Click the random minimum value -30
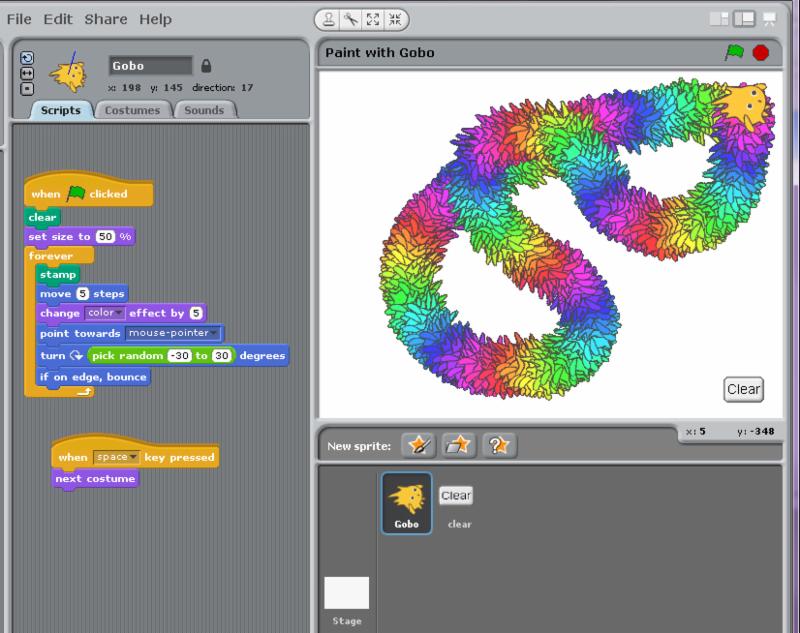 [180, 356]
